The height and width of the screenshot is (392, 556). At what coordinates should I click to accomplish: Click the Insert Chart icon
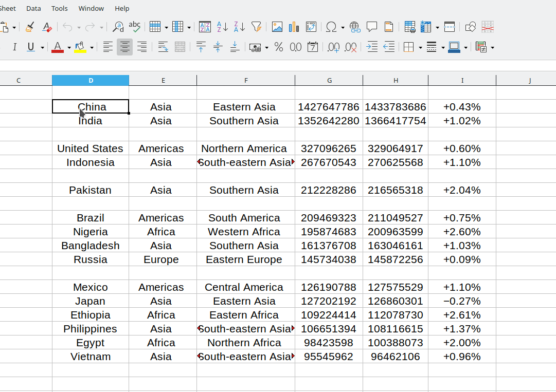[x=294, y=27]
